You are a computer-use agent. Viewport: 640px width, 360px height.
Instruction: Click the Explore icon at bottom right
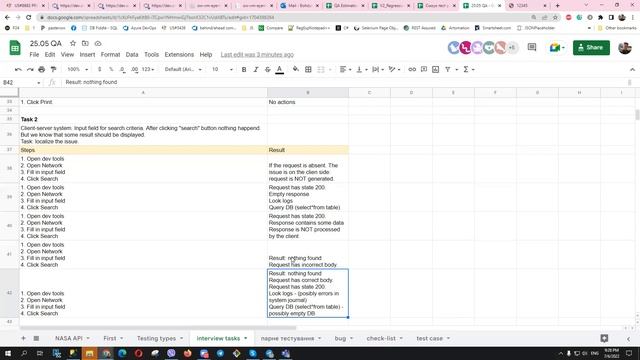coord(604,338)
